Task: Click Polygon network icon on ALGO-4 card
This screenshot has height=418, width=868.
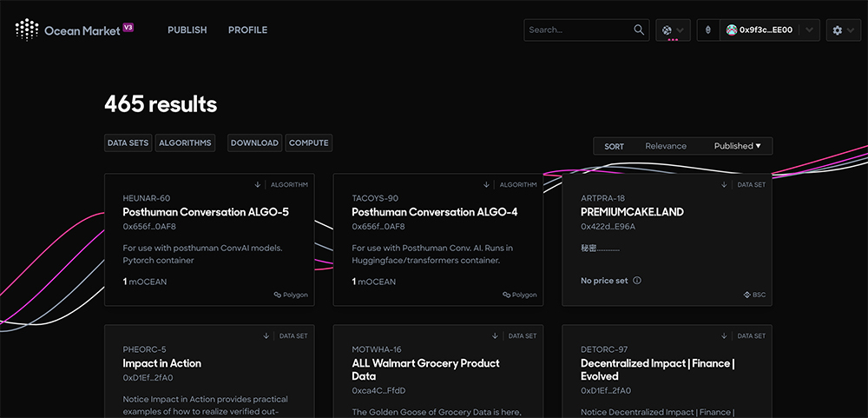Action: [x=507, y=295]
